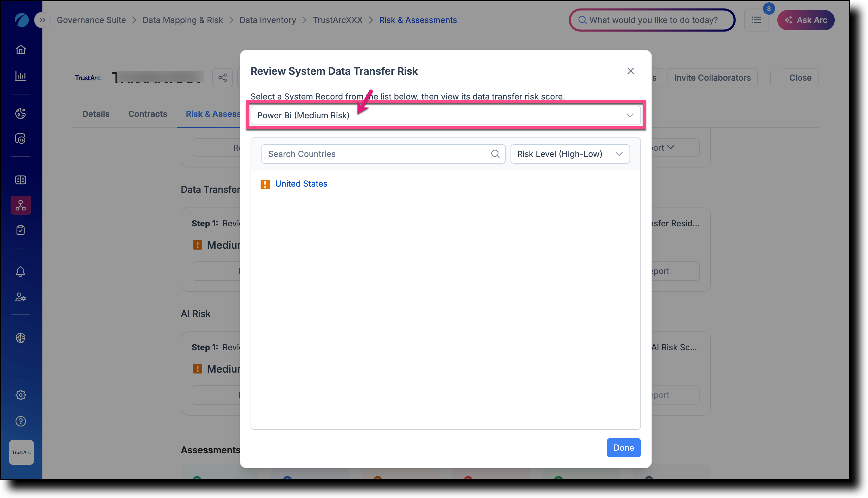Switch to the Contracts tab
The height and width of the screenshot is (498, 868).
point(148,114)
